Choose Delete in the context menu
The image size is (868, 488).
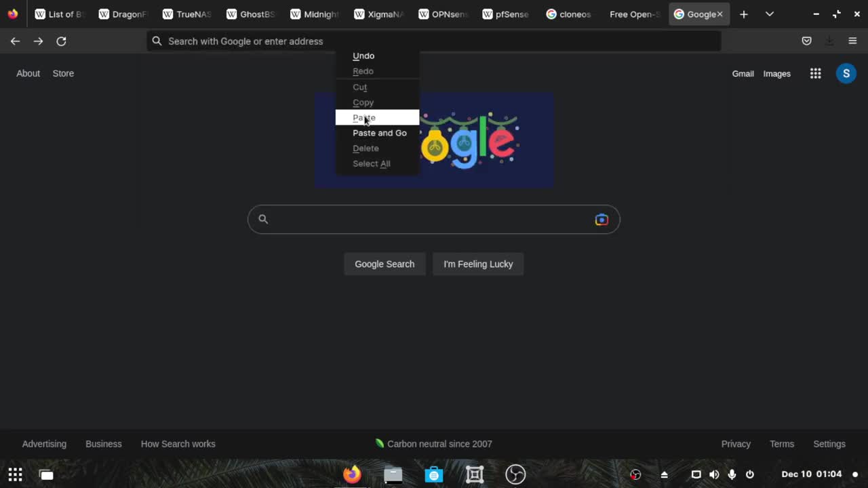point(377,148)
